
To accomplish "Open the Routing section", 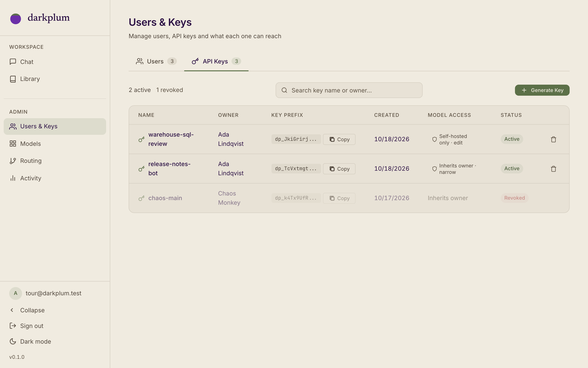I will click(x=55, y=161).
